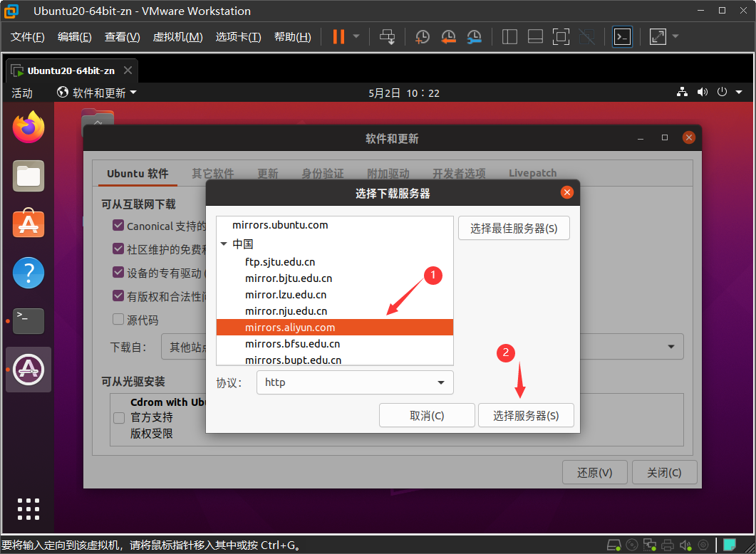The image size is (756, 554).
Task: Click the send Ctrl+Alt+Del toolbar icon
Action: (387, 36)
